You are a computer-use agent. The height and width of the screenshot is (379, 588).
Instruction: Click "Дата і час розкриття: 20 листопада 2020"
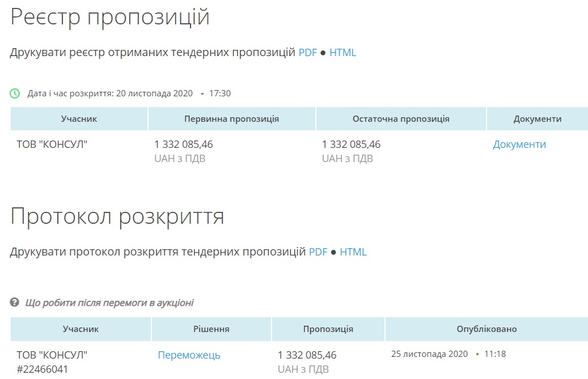coord(110,93)
